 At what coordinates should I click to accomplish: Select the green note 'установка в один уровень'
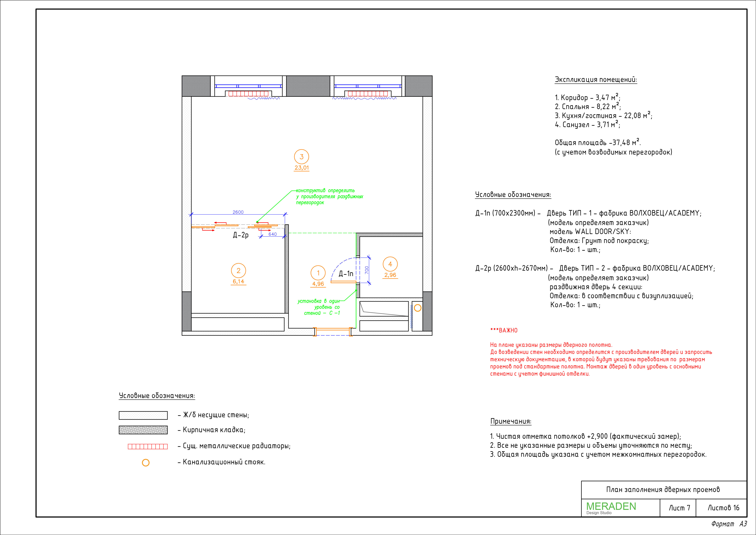[319, 307]
